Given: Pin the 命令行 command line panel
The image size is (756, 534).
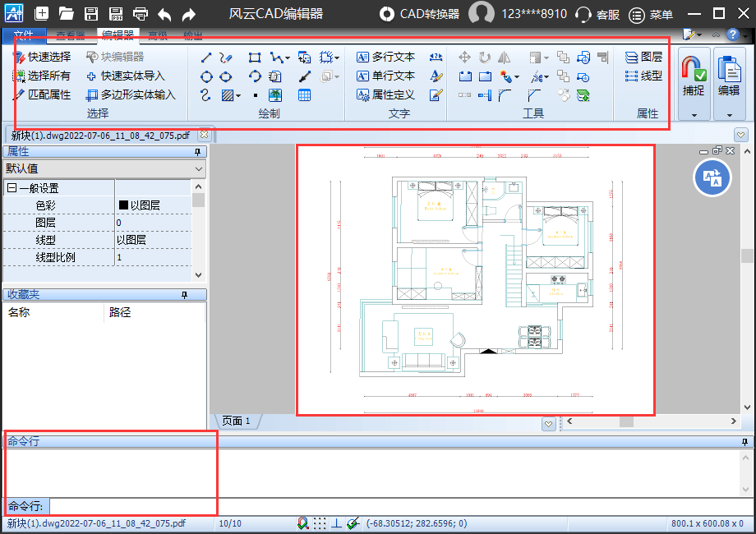Looking at the screenshot, I should tap(745, 441).
